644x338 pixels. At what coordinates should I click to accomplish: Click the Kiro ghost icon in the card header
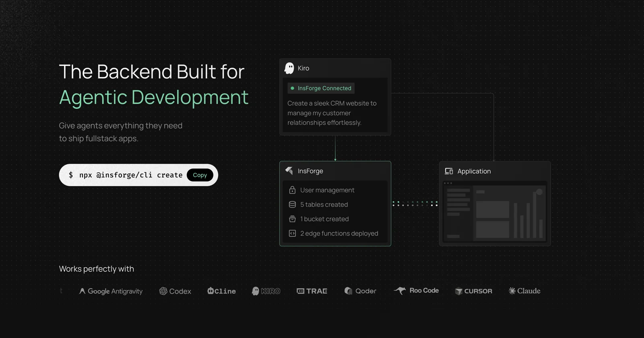tap(289, 68)
